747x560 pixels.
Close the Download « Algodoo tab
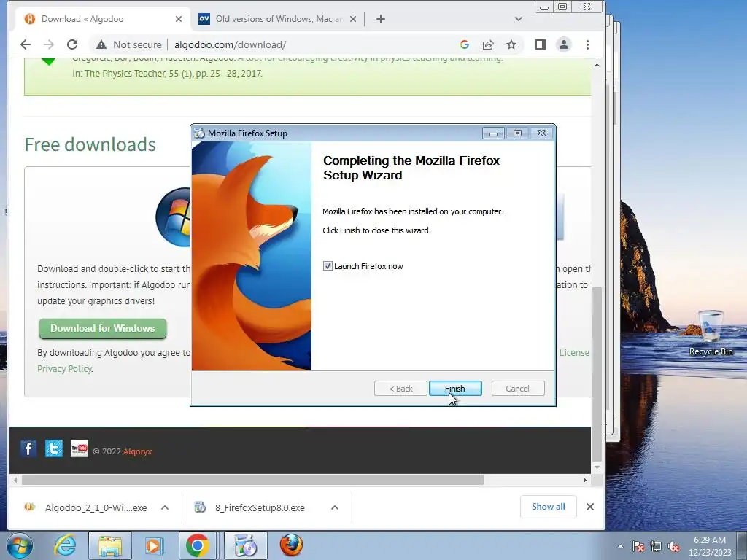(x=179, y=19)
